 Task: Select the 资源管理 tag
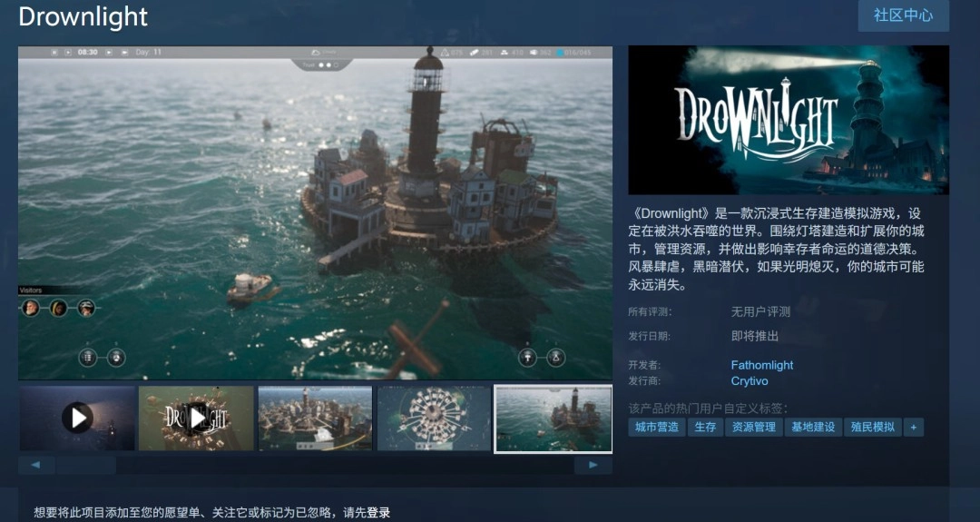click(x=752, y=427)
